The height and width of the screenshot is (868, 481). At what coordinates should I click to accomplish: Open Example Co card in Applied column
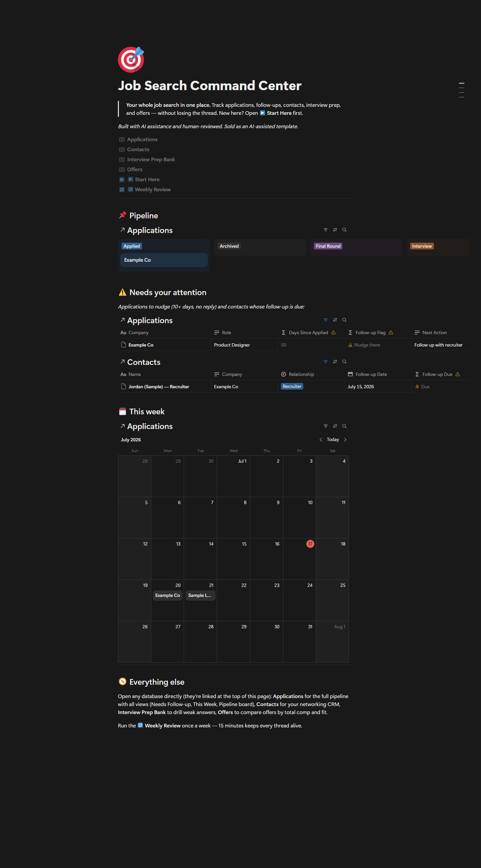coord(164,260)
